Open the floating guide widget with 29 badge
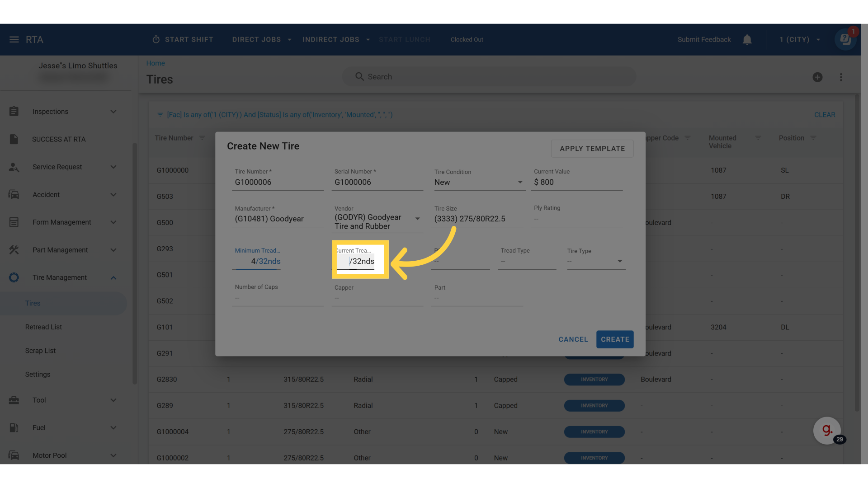This screenshot has height=488, width=868. tap(827, 430)
